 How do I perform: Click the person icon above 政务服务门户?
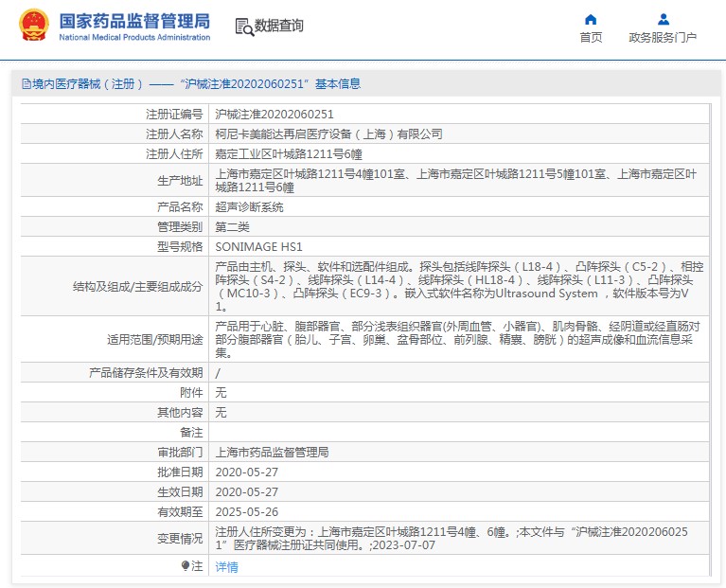click(663, 19)
